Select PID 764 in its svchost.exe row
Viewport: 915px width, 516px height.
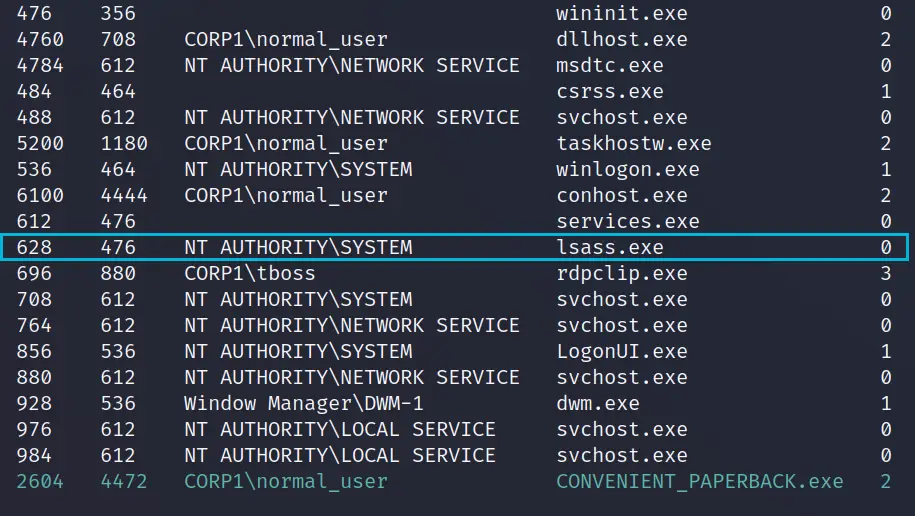click(x=34, y=325)
